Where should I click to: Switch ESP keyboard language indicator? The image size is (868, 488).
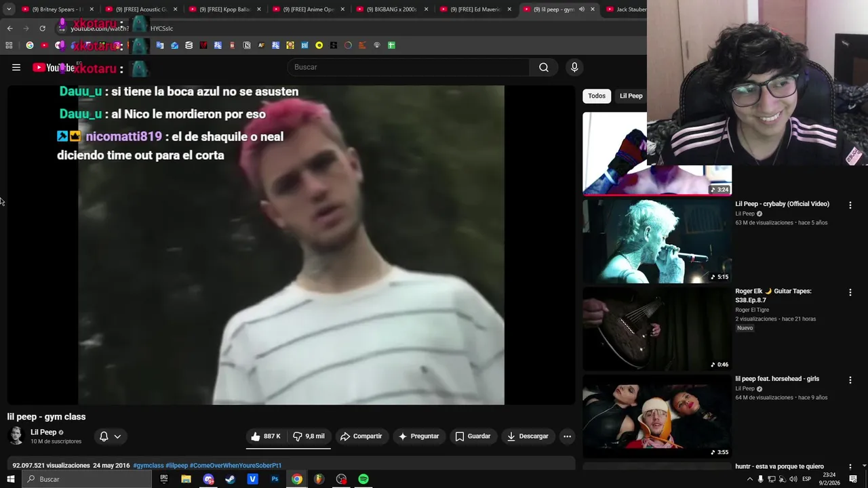click(x=806, y=479)
